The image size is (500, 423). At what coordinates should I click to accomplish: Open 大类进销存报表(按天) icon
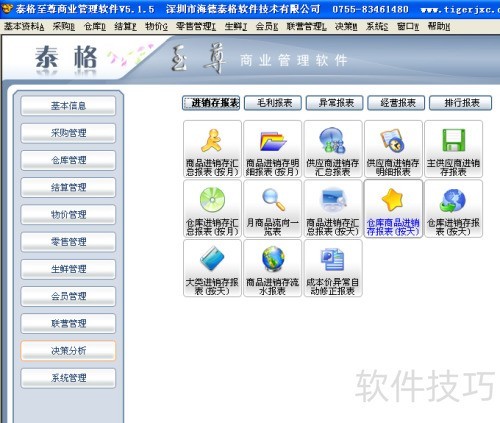pos(212,268)
